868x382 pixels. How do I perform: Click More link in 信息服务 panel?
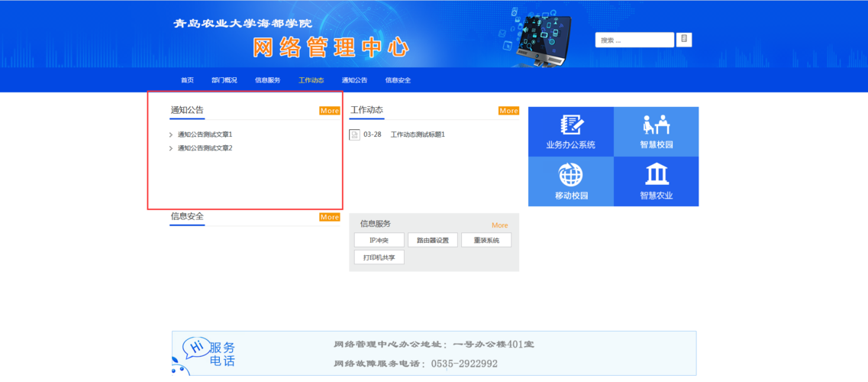click(x=500, y=225)
